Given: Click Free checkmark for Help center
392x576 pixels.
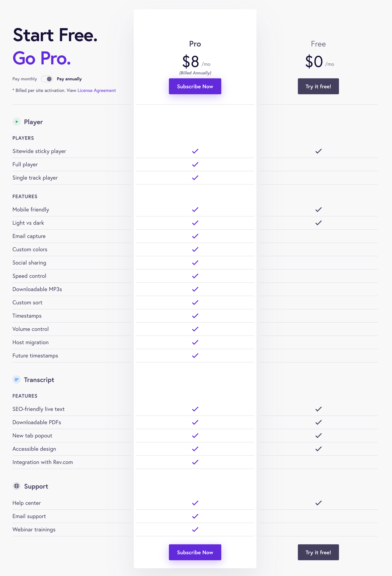Looking at the screenshot, I should (x=318, y=503).
